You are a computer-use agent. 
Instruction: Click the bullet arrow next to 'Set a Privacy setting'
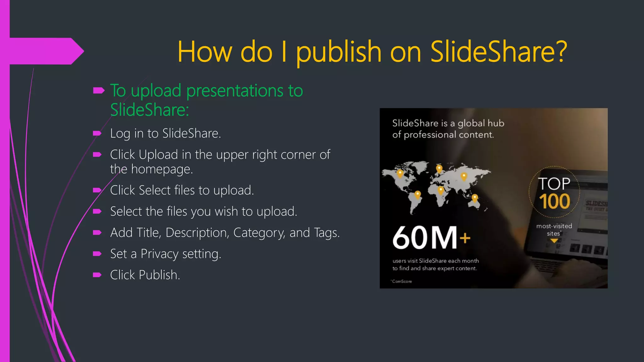tap(97, 254)
